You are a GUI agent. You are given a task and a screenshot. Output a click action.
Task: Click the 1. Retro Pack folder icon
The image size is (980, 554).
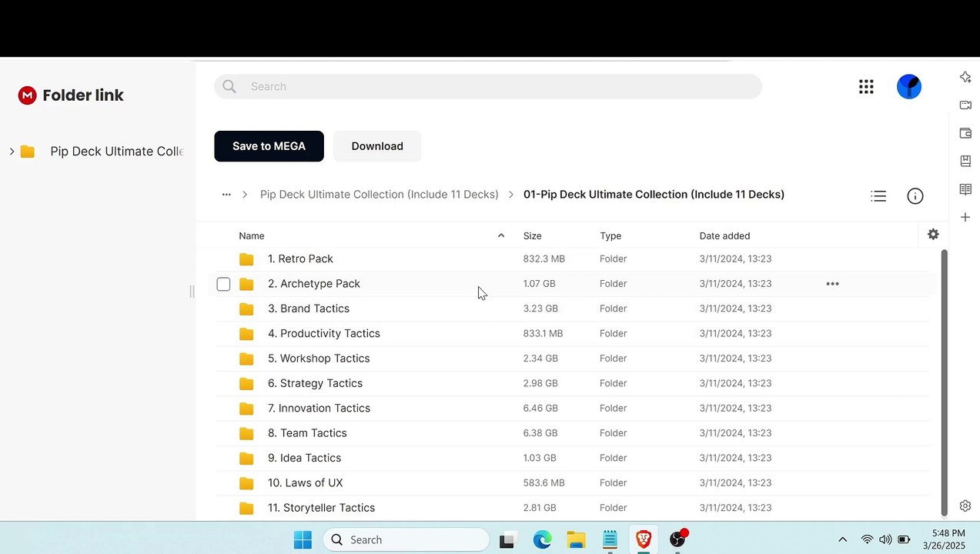tap(246, 259)
